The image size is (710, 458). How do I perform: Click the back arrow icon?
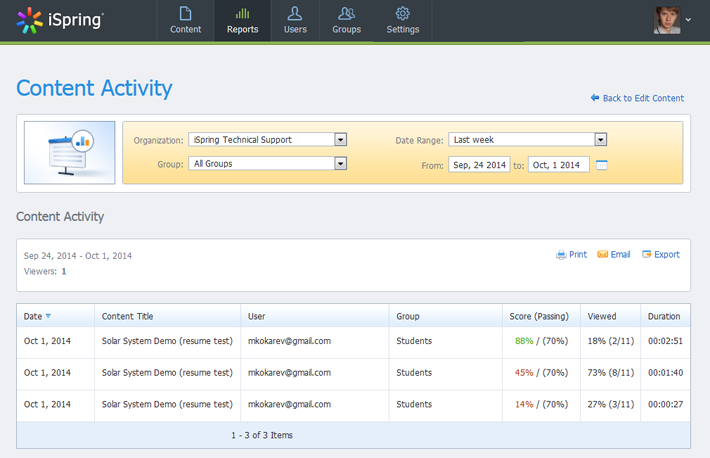[595, 97]
